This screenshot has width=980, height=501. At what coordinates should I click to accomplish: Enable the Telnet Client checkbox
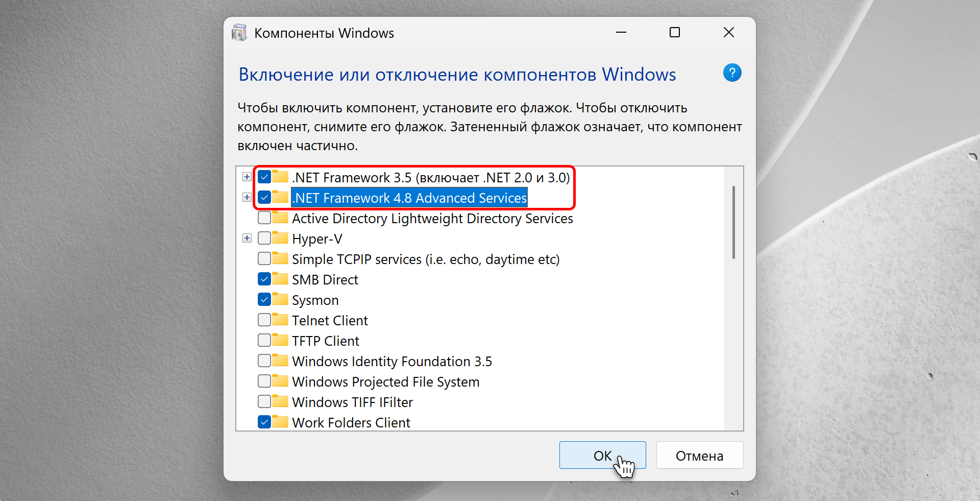pos(264,320)
